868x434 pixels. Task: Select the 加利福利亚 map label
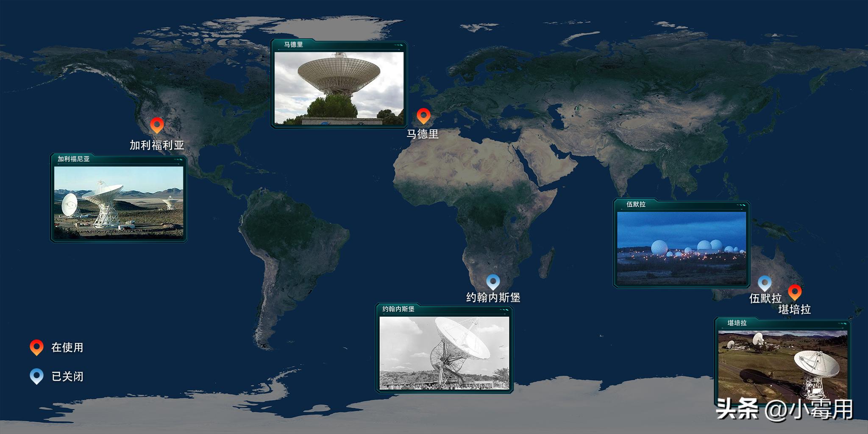157,145
